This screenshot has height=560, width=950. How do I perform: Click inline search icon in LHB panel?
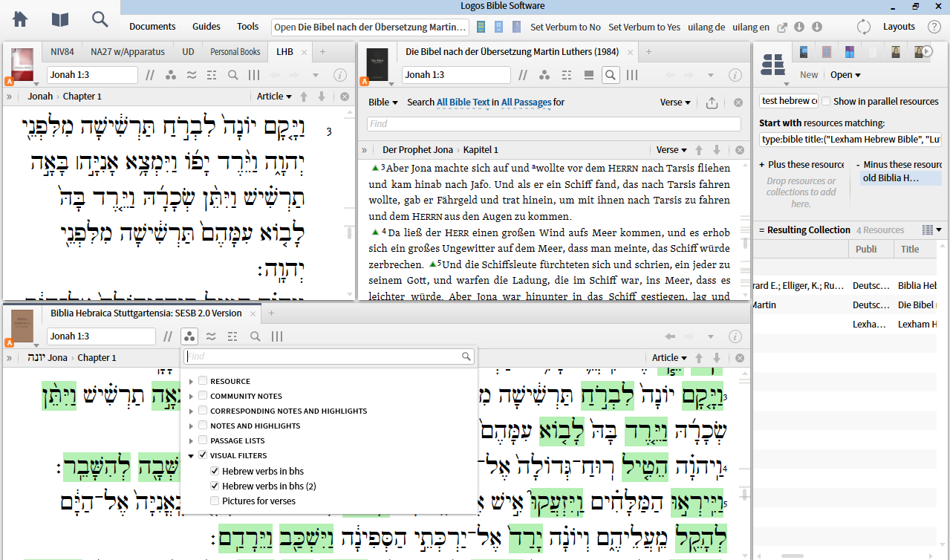tap(232, 75)
